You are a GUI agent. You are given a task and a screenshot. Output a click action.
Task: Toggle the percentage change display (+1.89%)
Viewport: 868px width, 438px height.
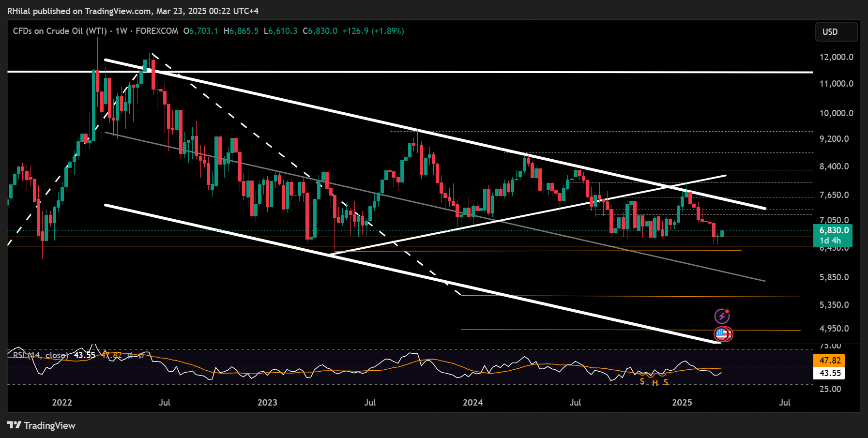tap(387, 31)
